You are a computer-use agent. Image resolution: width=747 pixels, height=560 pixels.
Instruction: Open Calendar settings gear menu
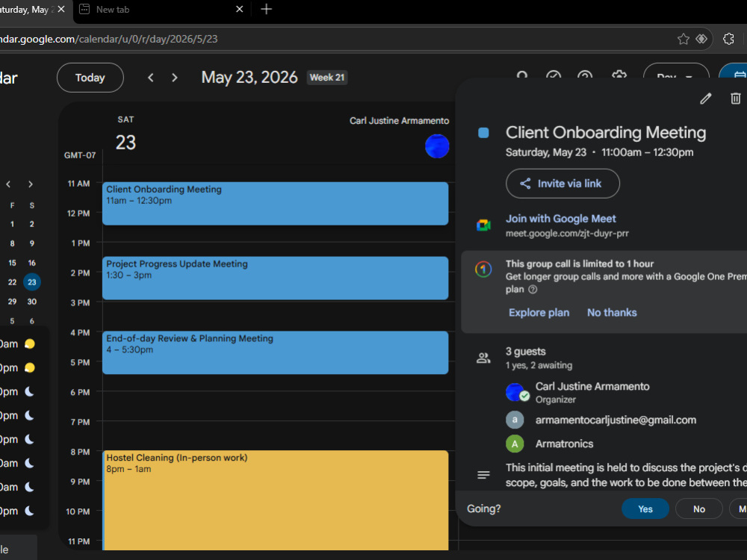(x=619, y=75)
